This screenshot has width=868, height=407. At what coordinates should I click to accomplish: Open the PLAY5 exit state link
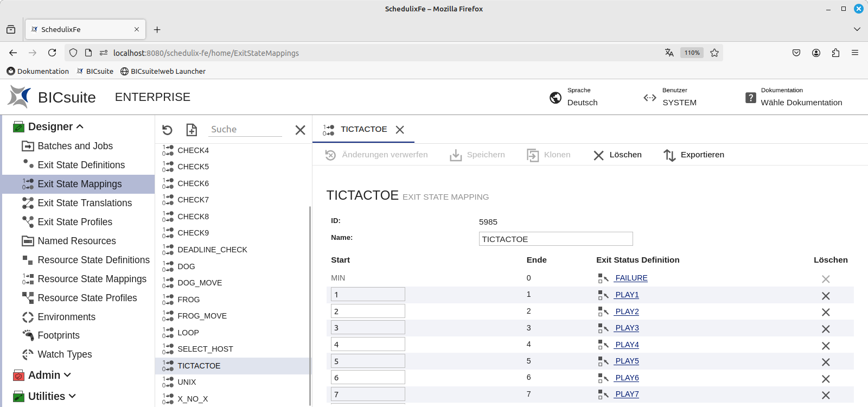pos(627,361)
